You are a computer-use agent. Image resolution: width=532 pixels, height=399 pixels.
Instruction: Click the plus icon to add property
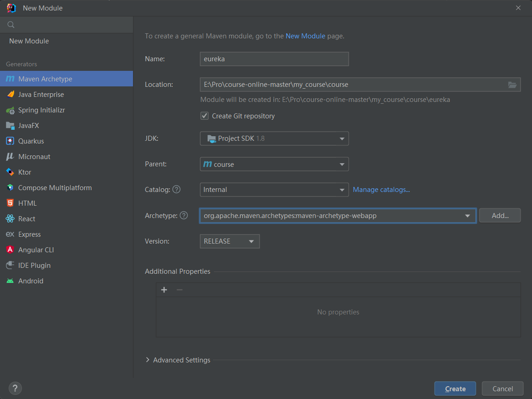point(164,290)
